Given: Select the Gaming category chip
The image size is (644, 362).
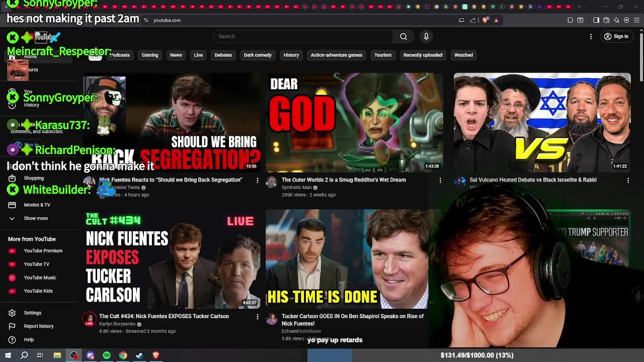Looking at the screenshot, I should coord(150,55).
